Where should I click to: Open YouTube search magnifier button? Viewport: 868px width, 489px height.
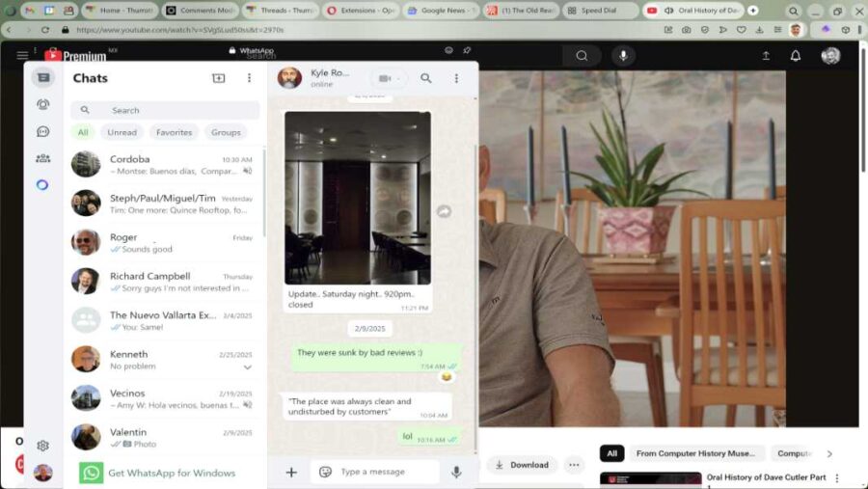pos(582,55)
